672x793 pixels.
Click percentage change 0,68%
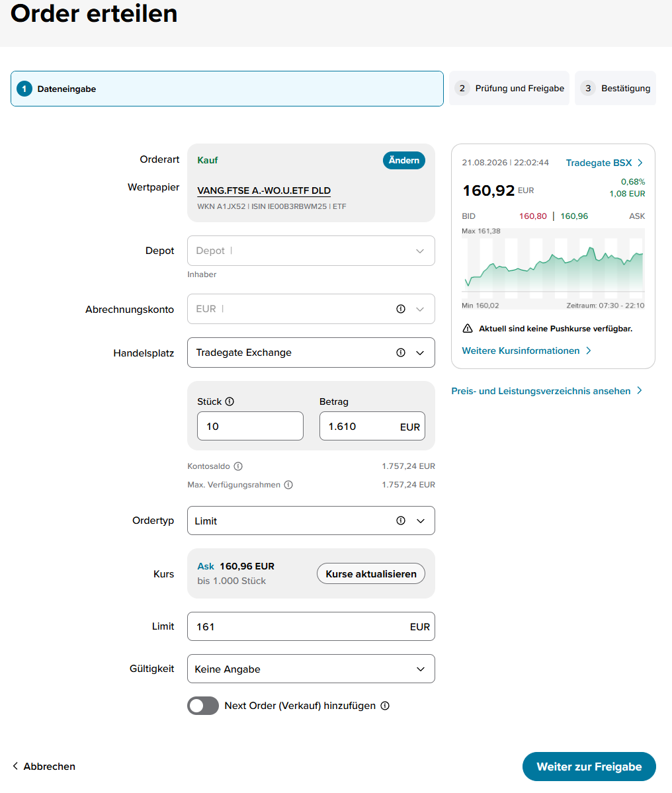(633, 182)
